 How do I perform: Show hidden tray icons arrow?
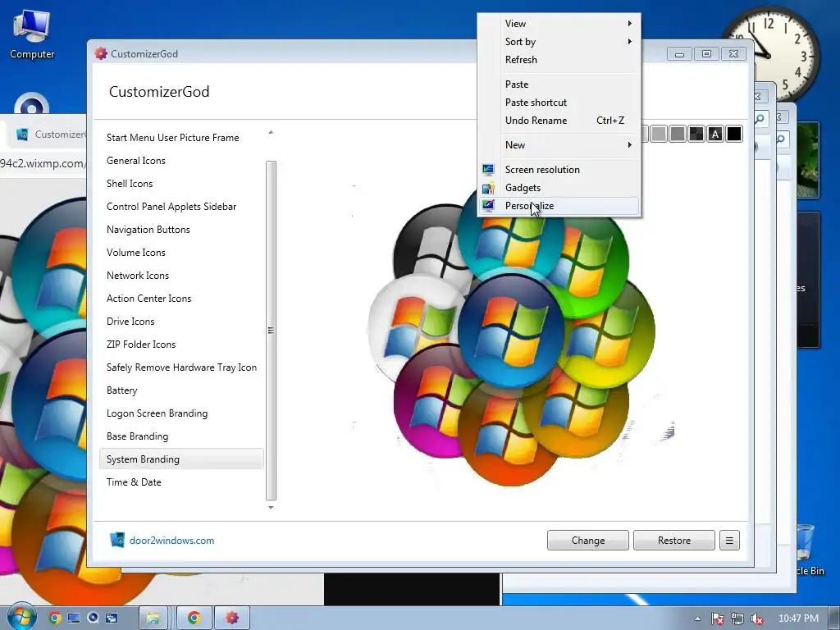coord(697,619)
